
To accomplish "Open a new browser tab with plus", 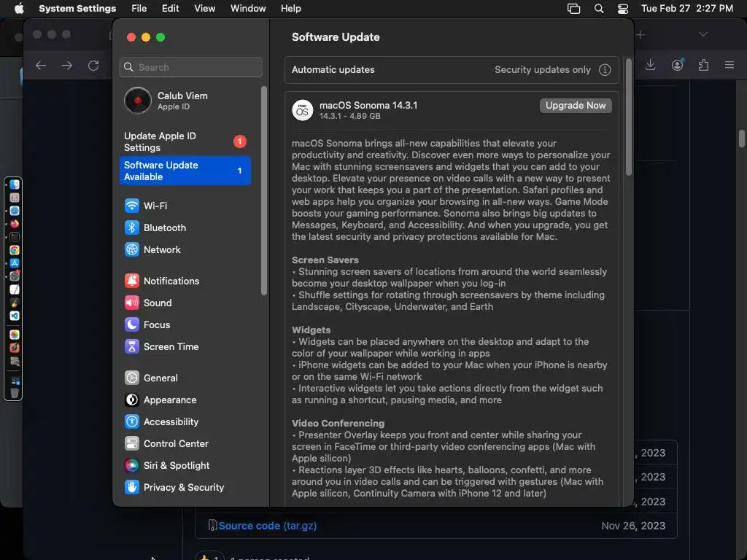I will 640,35.
